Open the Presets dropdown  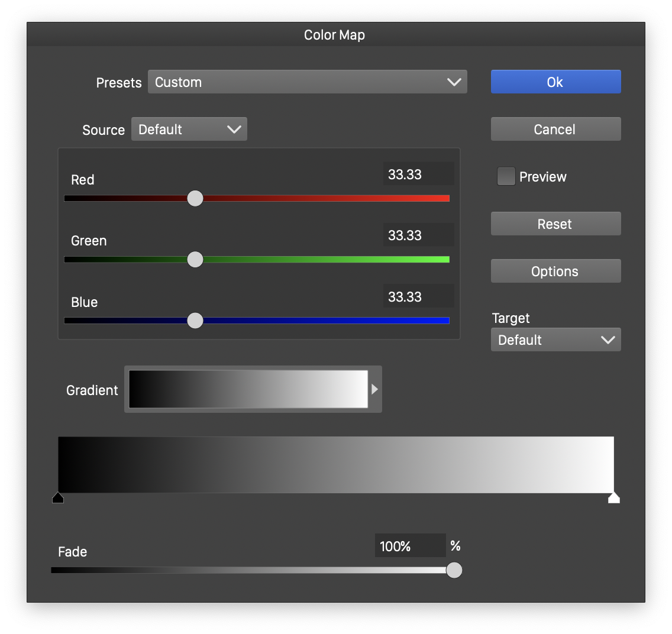307,82
